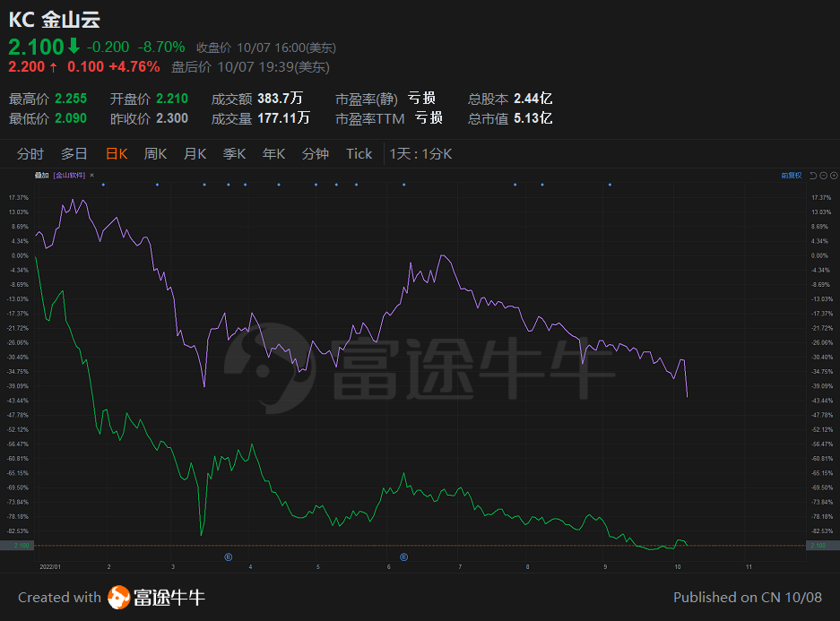Remove the 金山软件 overlay with the × icon
840x621 pixels.
coord(92,175)
